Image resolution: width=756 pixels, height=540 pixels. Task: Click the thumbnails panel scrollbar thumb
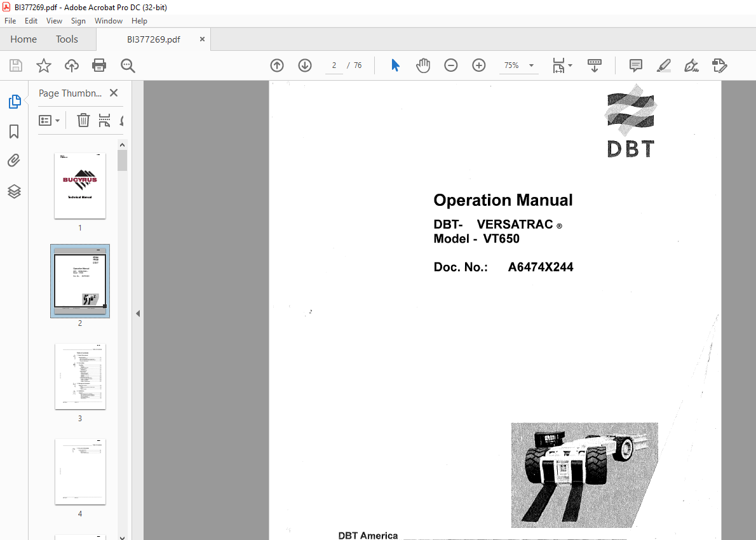pyautogui.click(x=123, y=161)
